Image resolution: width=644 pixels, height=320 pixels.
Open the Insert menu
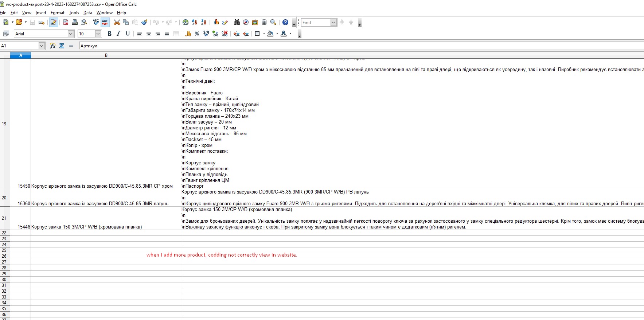click(41, 13)
